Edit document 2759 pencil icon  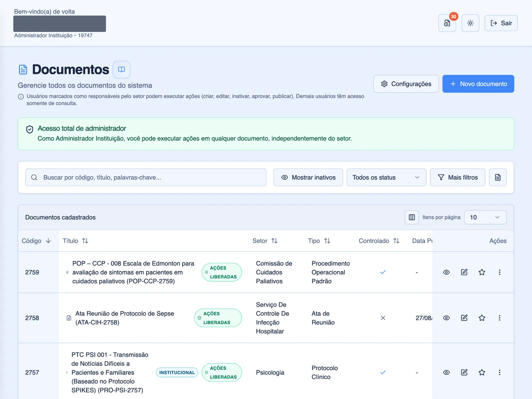464,272
